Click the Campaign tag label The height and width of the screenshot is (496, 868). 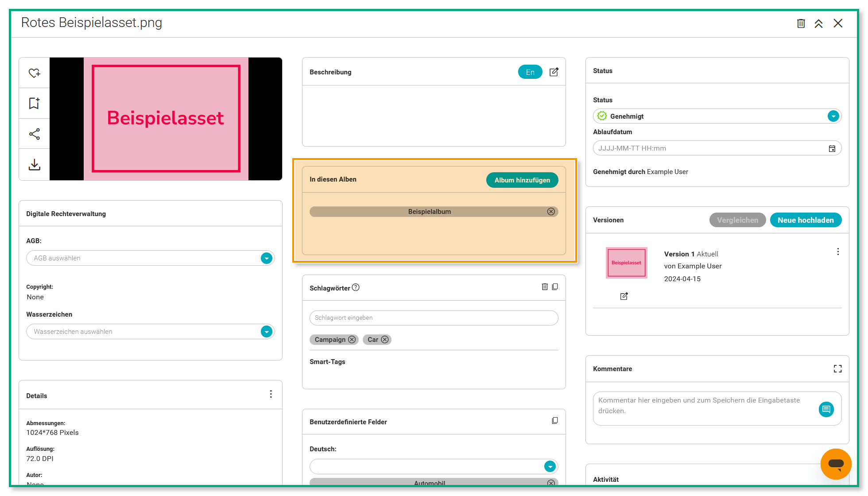[x=330, y=340]
